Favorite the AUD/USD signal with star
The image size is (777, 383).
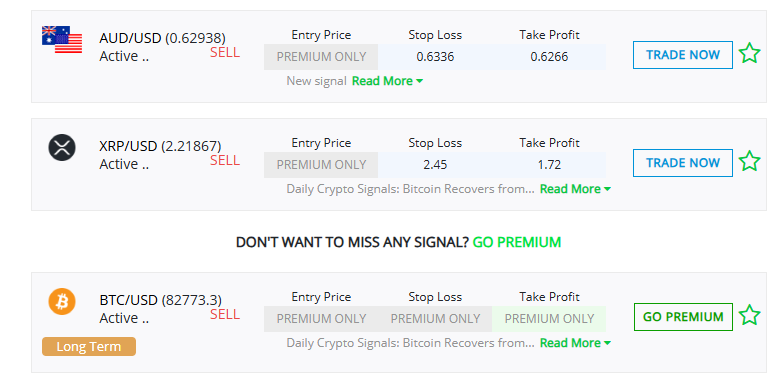pyautogui.click(x=749, y=54)
